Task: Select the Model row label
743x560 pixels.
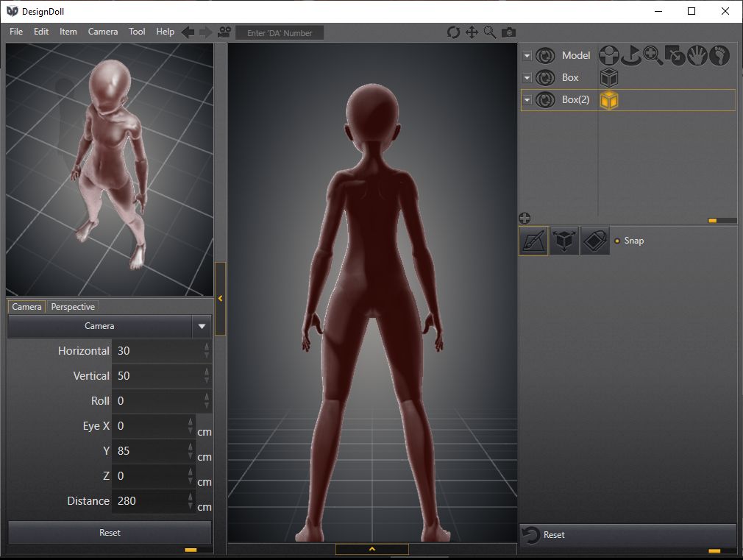Action: point(576,55)
